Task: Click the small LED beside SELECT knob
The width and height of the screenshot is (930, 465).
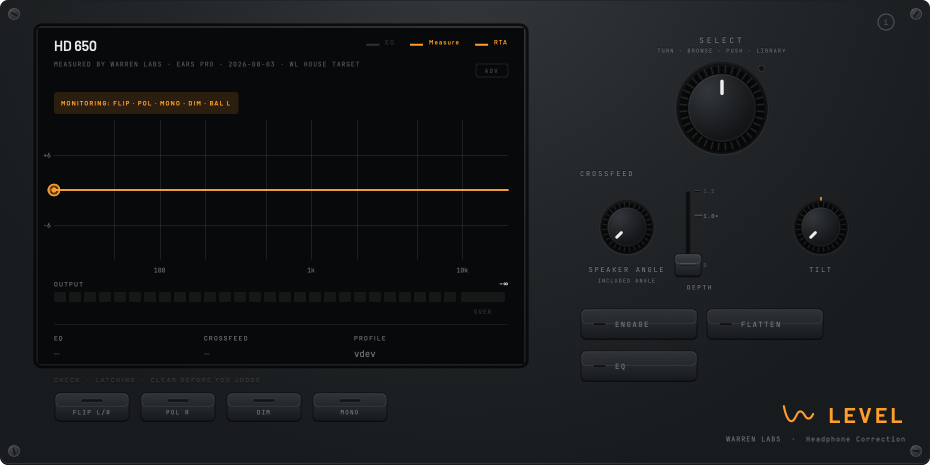Action: click(x=762, y=68)
